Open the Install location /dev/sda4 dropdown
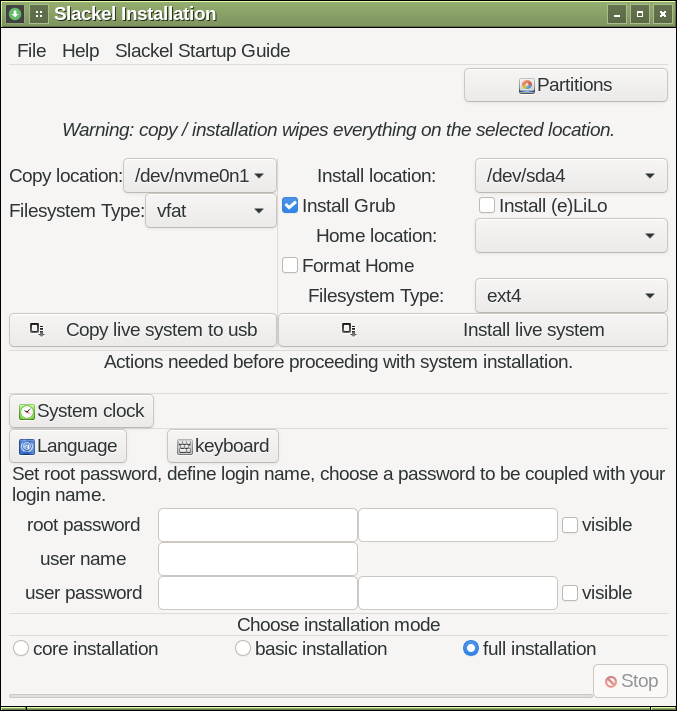Viewport: 677px width, 711px height. pos(571,175)
